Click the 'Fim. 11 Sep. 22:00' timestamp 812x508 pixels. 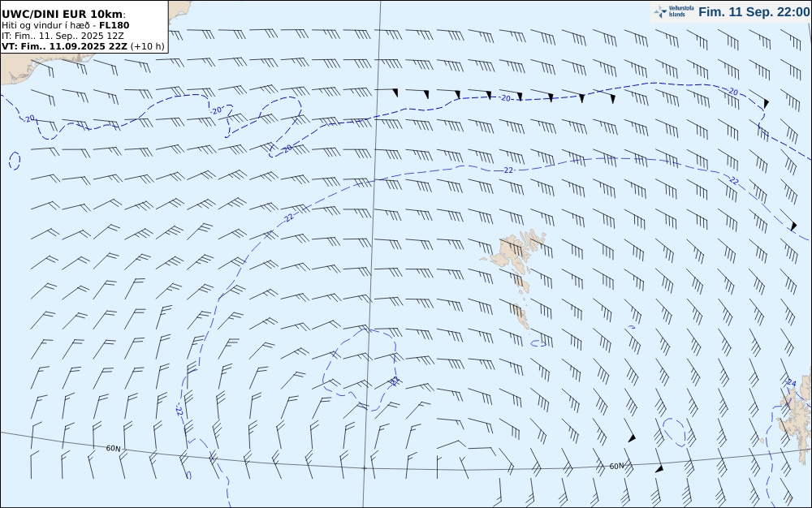click(x=754, y=12)
